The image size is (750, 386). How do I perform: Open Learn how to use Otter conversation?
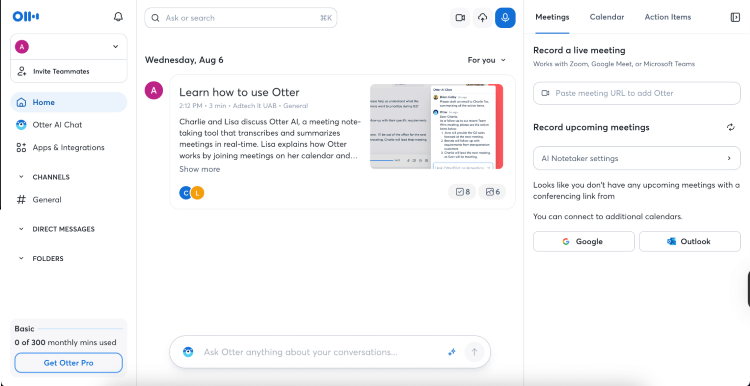coord(239,92)
